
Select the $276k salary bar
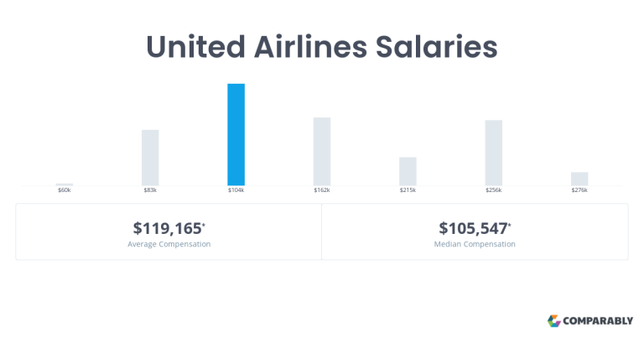tap(579, 179)
